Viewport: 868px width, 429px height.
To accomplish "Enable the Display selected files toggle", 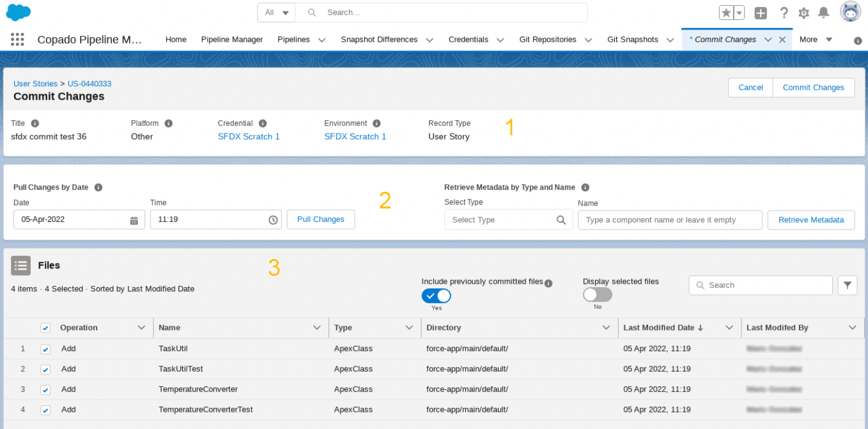I will coord(597,295).
